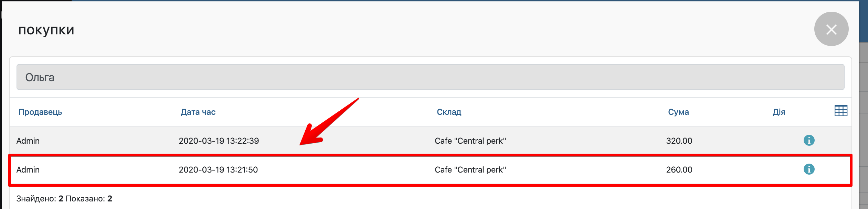Screen dimensions: 868x209
Task: Sort by the Дата час column header
Action: tap(198, 112)
